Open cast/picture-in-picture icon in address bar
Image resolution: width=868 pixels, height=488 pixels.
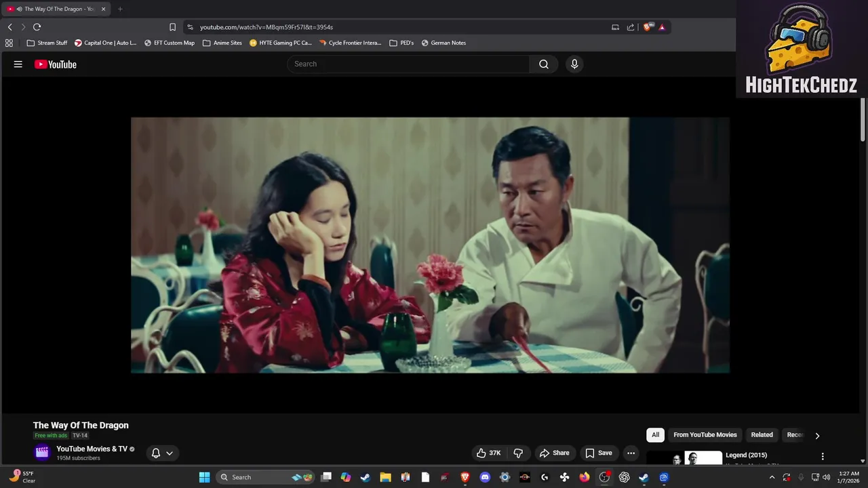coord(615,27)
